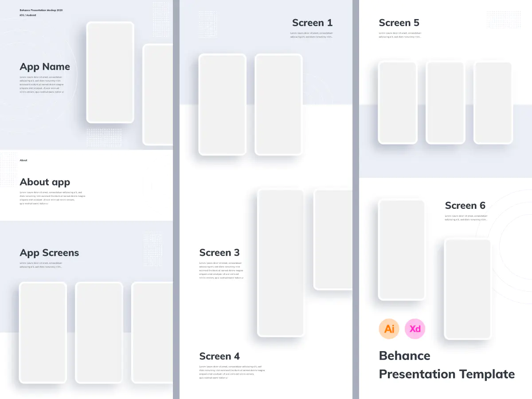Click the About app heading
Image resolution: width=532 pixels, height=399 pixels.
click(x=45, y=182)
